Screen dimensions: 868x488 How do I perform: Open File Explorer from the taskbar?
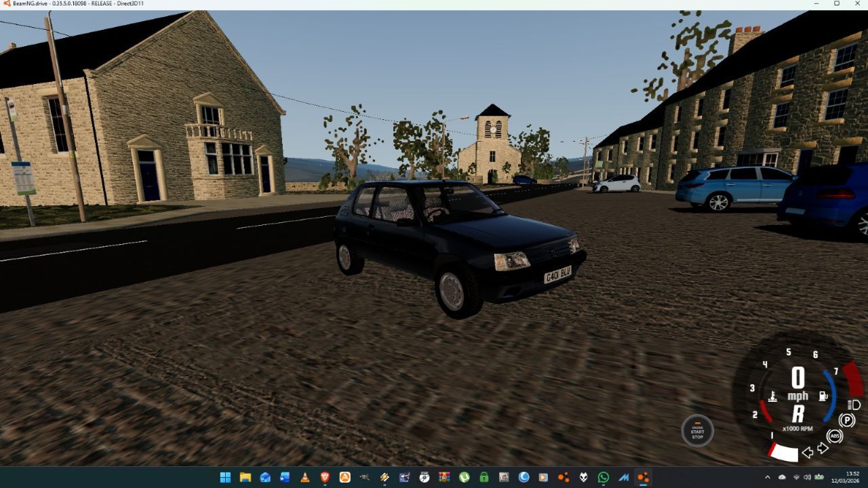[x=245, y=477]
